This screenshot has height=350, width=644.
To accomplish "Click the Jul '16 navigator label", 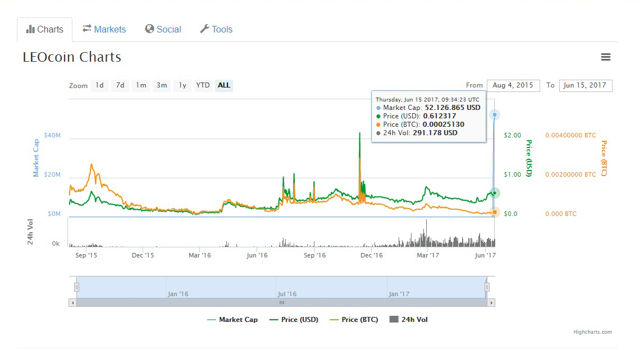I will click(x=287, y=294).
